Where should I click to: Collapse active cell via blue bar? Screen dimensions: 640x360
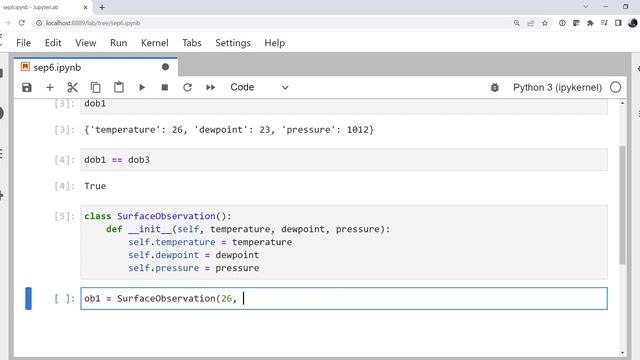(28, 298)
